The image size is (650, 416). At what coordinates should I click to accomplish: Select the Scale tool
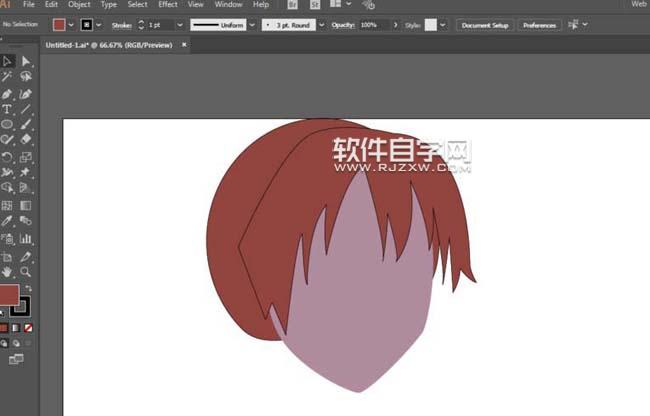click(x=26, y=157)
